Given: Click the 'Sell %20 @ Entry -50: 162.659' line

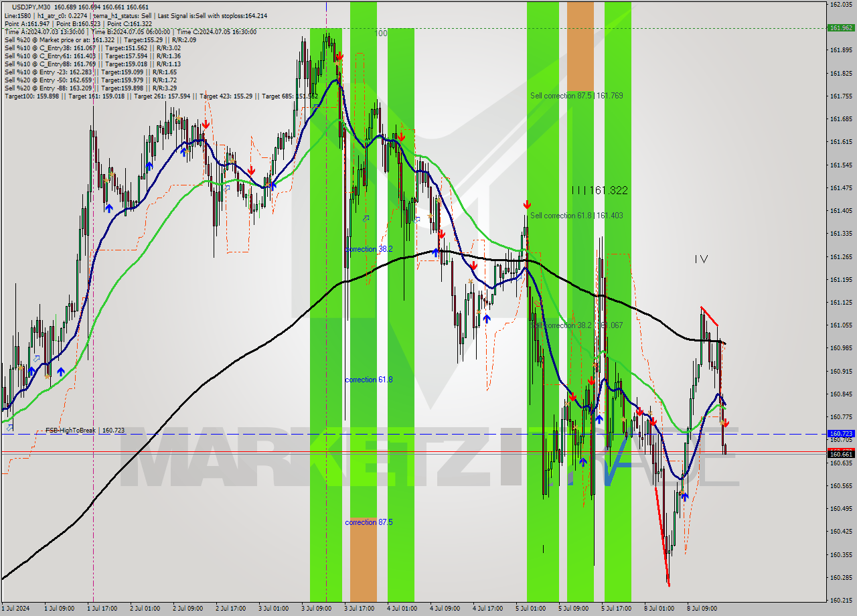Looking at the screenshot, I should tap(90, 80).
